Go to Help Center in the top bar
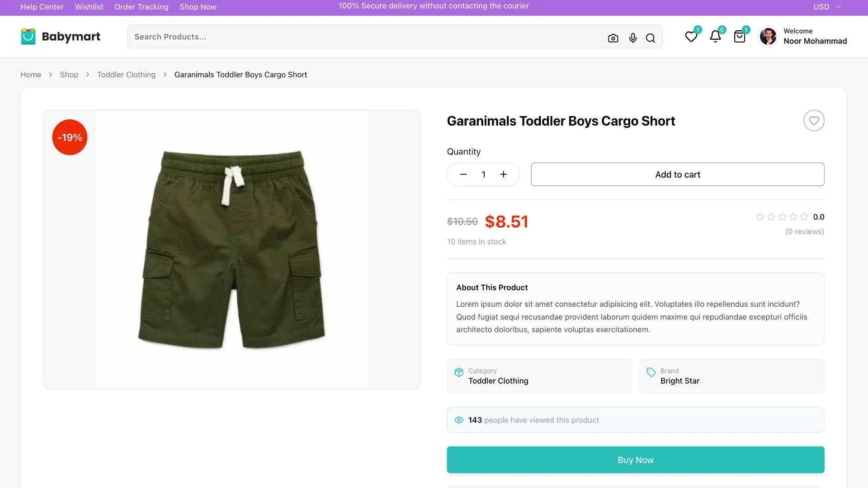The image size is (868, 488). click(42, 7)
